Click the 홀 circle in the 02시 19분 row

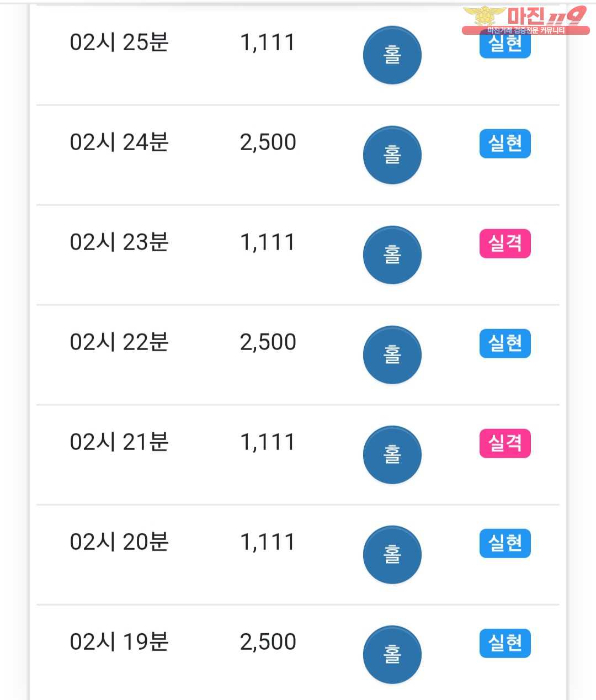[x=392, y=655]
